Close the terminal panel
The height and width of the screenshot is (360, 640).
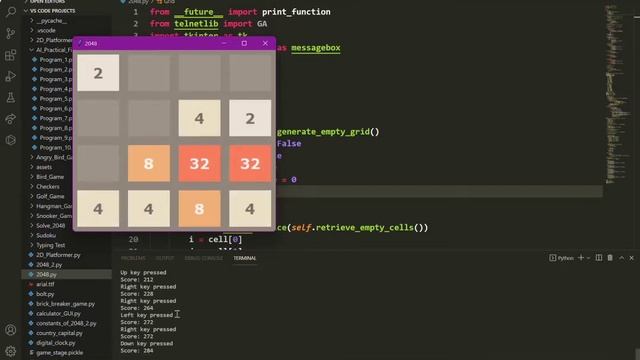[631, 258]
